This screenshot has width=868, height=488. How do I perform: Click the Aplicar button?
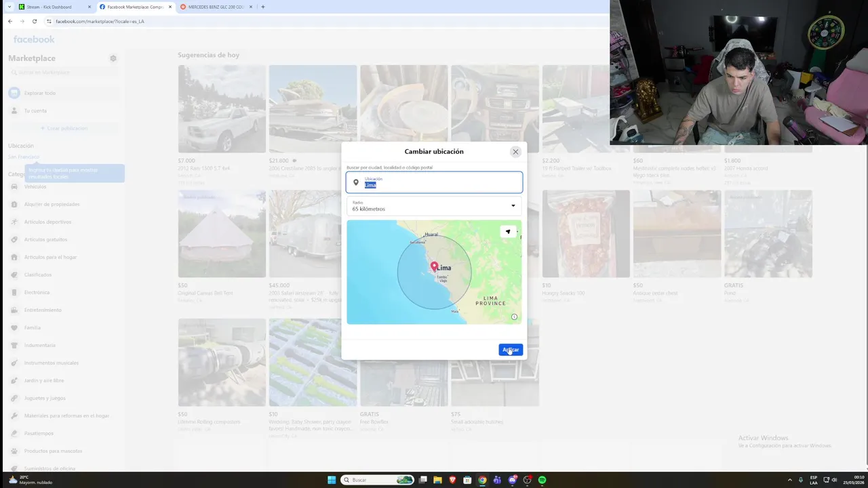pos(511,350)
